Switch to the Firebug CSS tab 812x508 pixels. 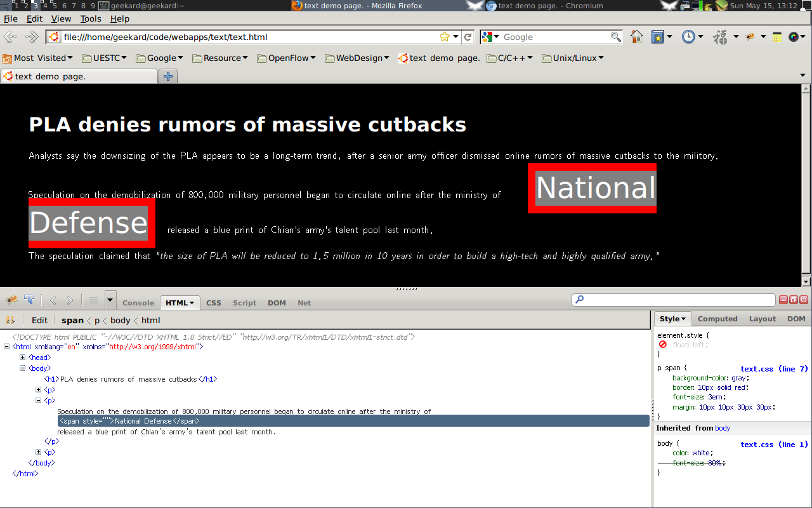214,303
